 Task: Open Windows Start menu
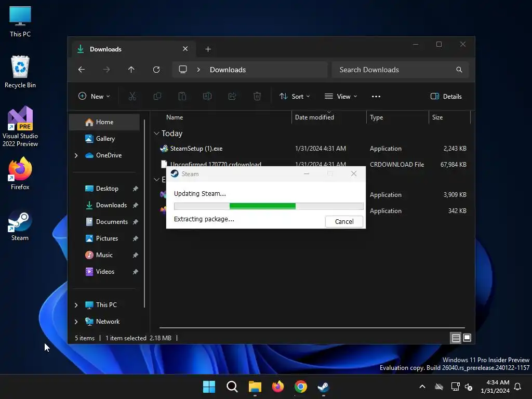point(209,387)
